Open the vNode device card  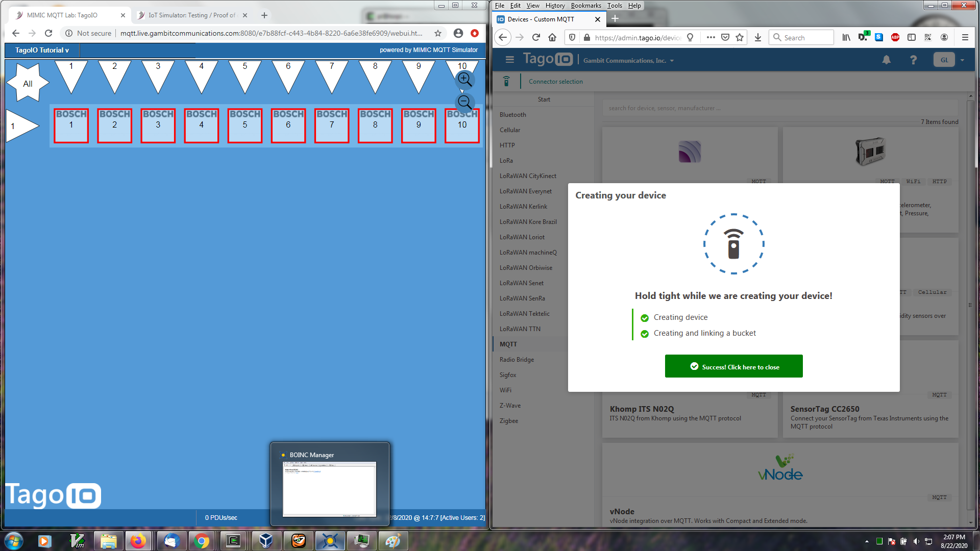pos(780,485)
